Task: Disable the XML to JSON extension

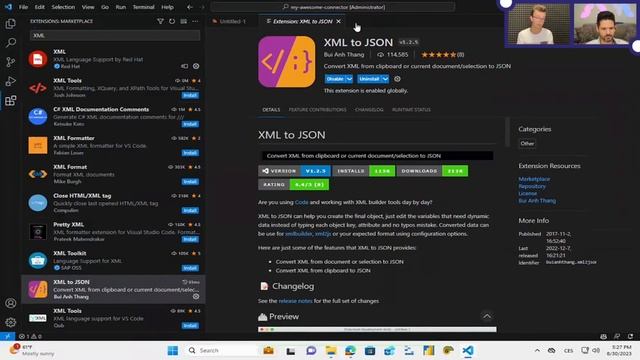Action: point(335,79)
